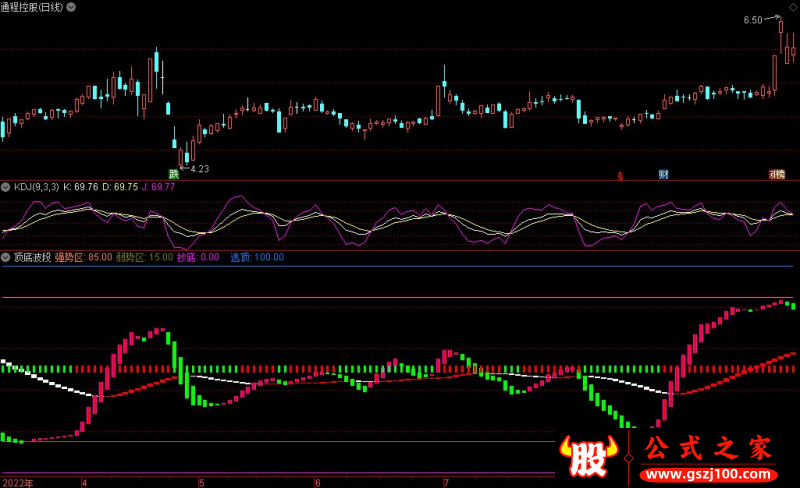Expand the 顶底波段 indicator menu arrow

5,257
